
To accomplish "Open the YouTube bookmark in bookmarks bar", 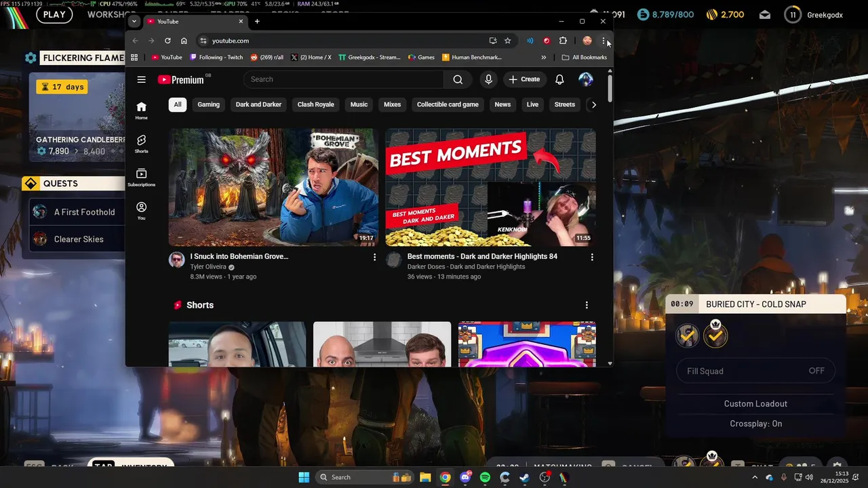I will [x=167, y=58].
